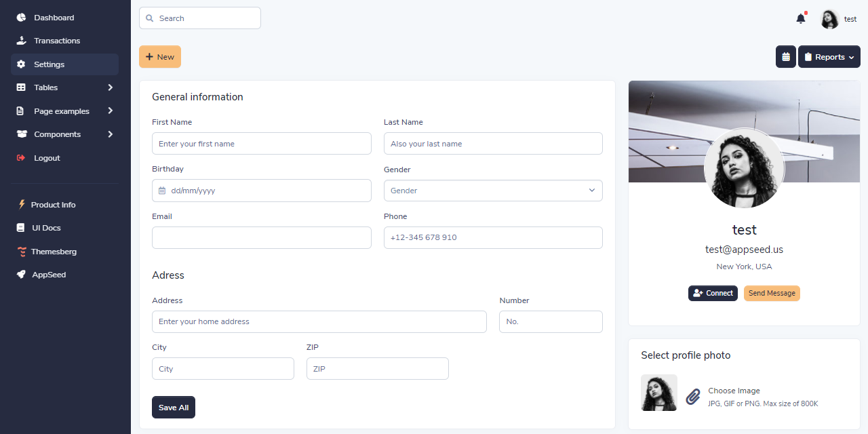This screenshot has height=434, width=868.
Task: Click the paperclip attachment icon
Action: (x=692, y=397)
